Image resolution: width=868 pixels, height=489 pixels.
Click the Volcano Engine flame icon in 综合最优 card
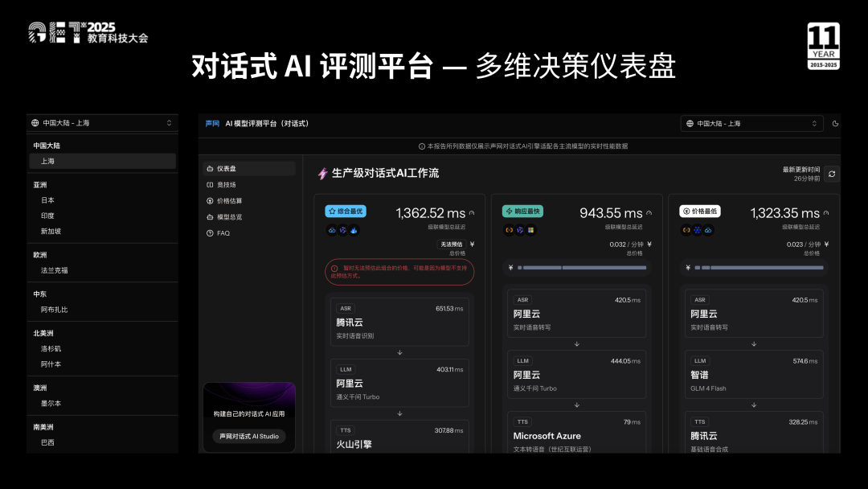354,230
